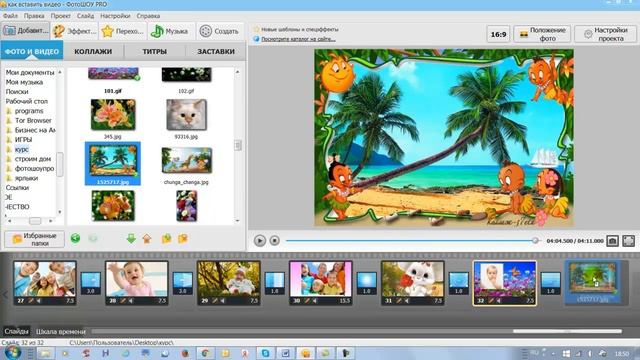Click the transition after slide 30
This screenshot has height=360, width=640.
pos(367,283)
